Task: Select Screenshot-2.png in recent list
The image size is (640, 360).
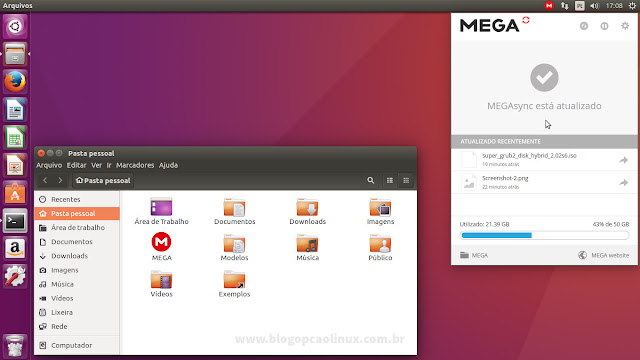Action: [544, 182]
